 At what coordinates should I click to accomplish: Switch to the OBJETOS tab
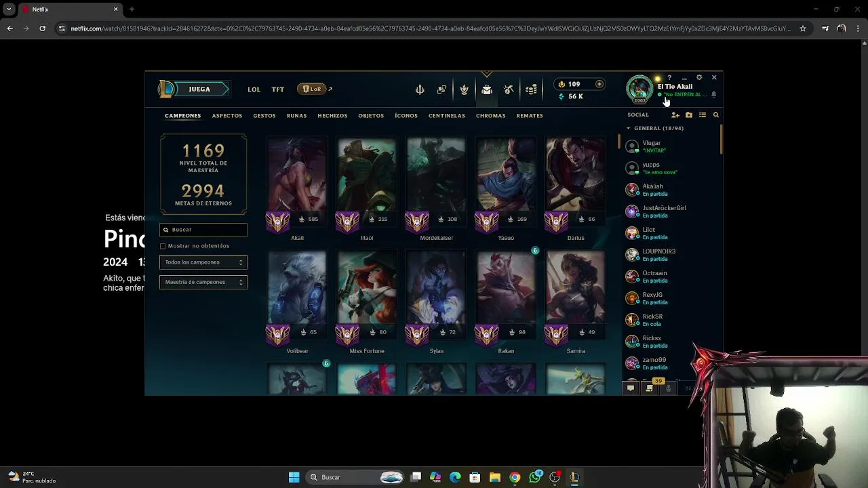(371, 116)
